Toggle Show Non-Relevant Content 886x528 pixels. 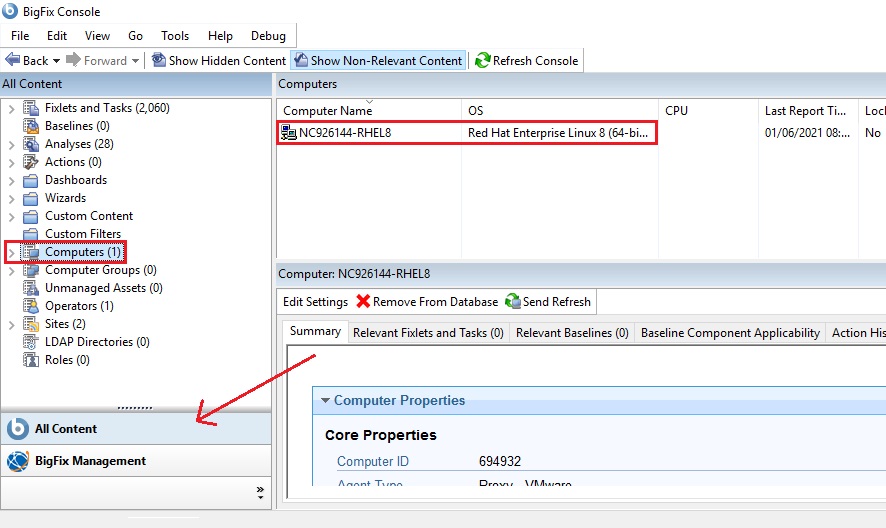(x=379, y=60)
